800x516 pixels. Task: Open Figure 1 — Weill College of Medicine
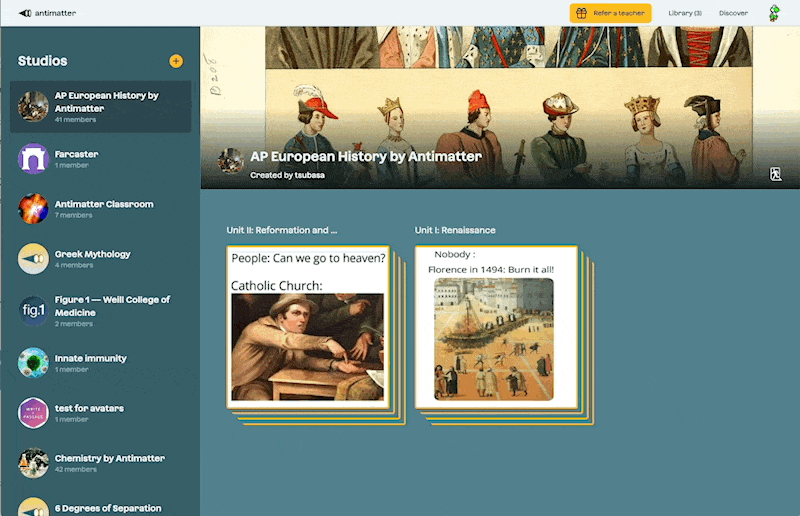click(101, 310)
